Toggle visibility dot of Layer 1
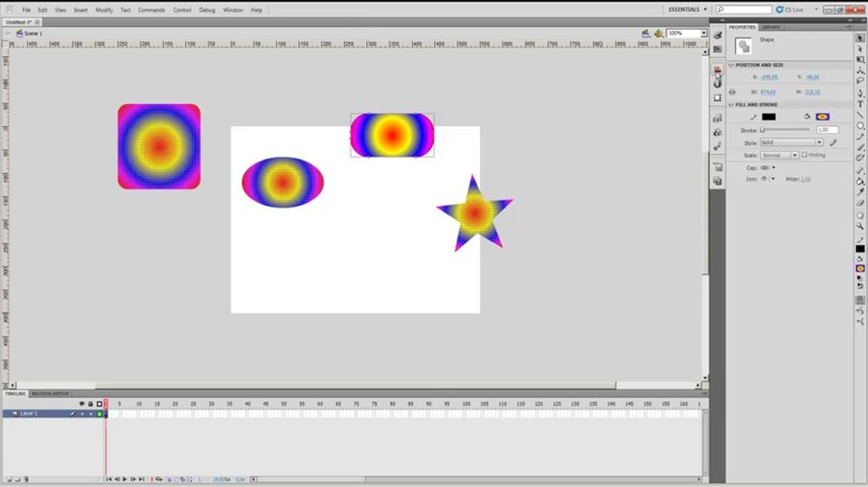The width and height of the screenshot is (868, 487). (x=82, y=414)
